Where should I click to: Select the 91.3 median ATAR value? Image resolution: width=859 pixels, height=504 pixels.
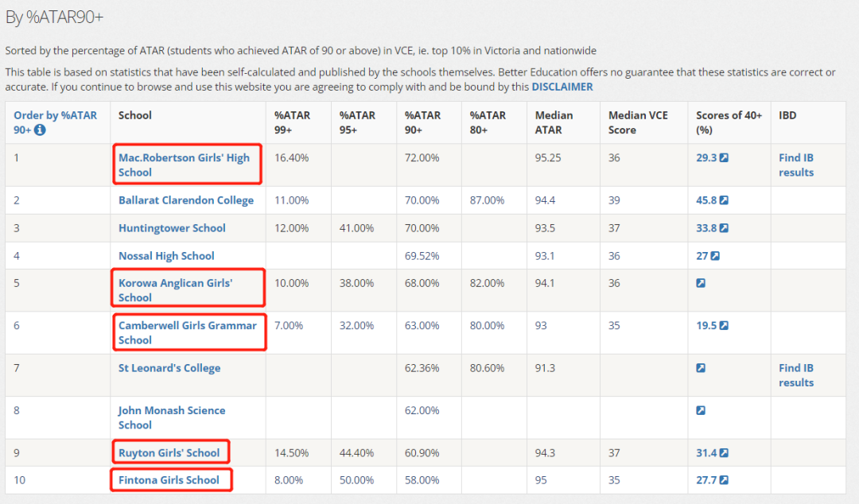tap(545, 368)
